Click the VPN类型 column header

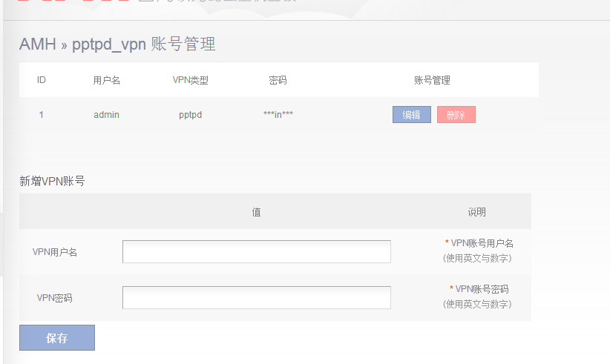coord(190,80)
